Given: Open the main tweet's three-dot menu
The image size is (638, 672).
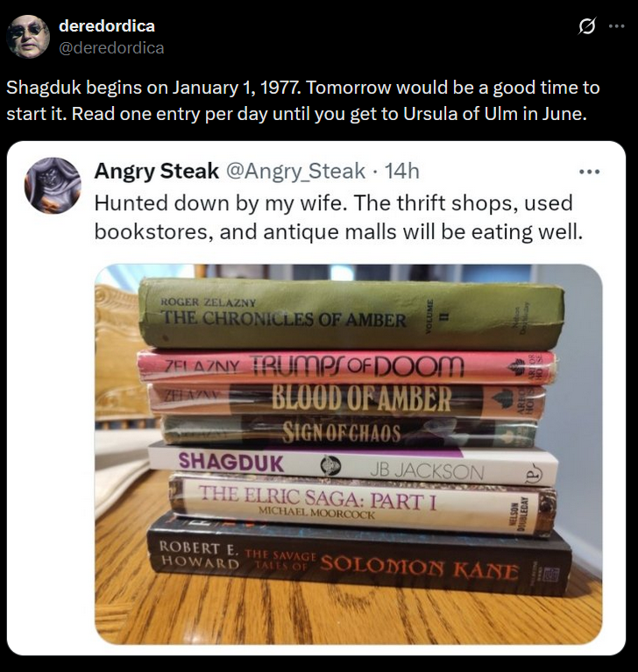Looking at the screenshot, I should (x=617, y=26).
